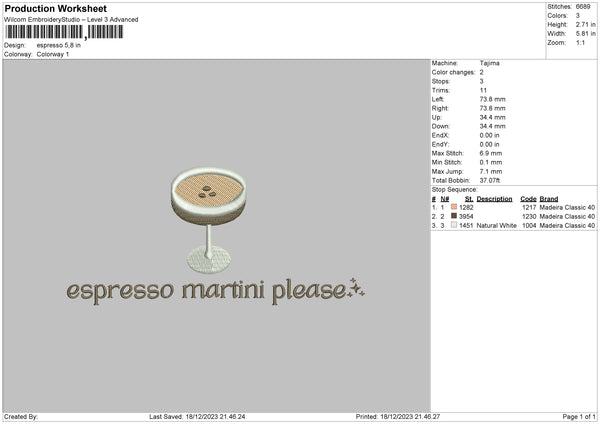Click the EndY value 0.00 in
This screenshot has width=600, height=424.
click(x=489, y=144)
